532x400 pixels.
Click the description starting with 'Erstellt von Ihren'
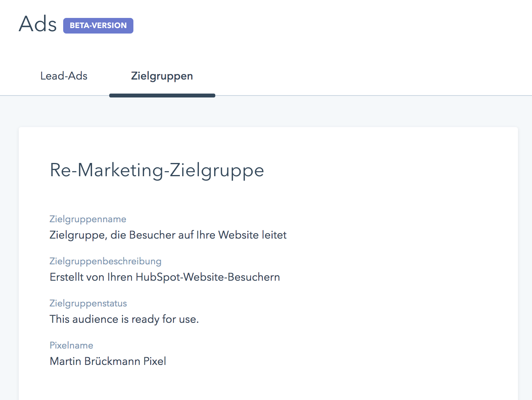point(165,277)
